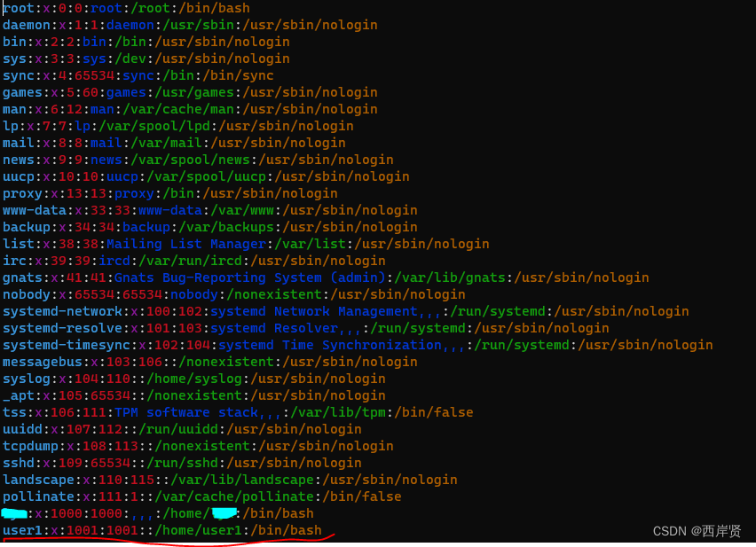This screenshot has height=547, width=756.
Task: Click the redacted 1000:1000 user line
Action: (158, 514)
